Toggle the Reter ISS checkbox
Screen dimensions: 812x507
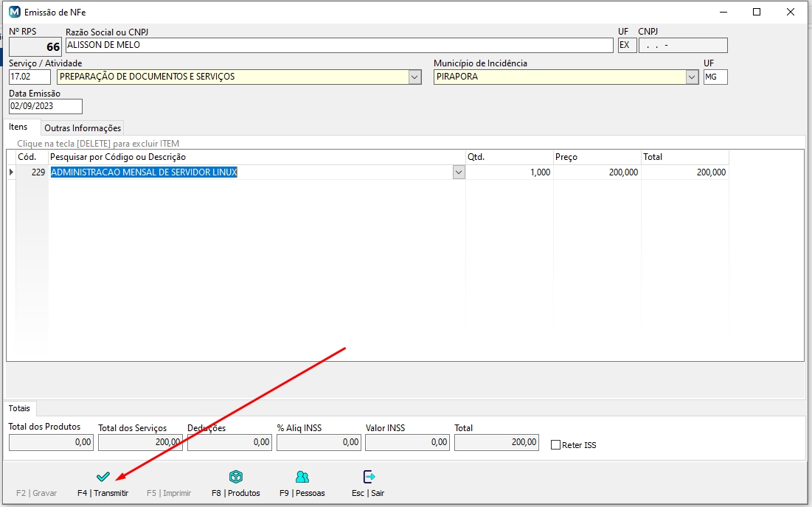556,445
